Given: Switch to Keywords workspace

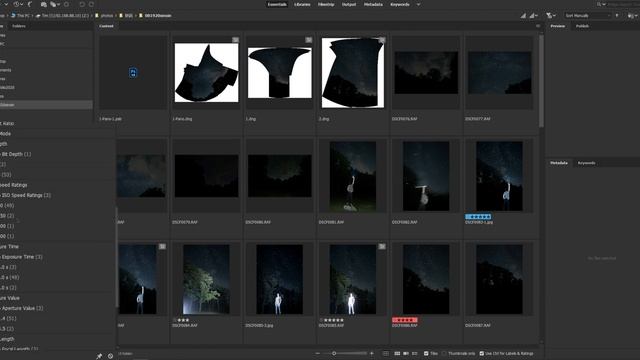Looking at the screenshot, I should 400,4.
